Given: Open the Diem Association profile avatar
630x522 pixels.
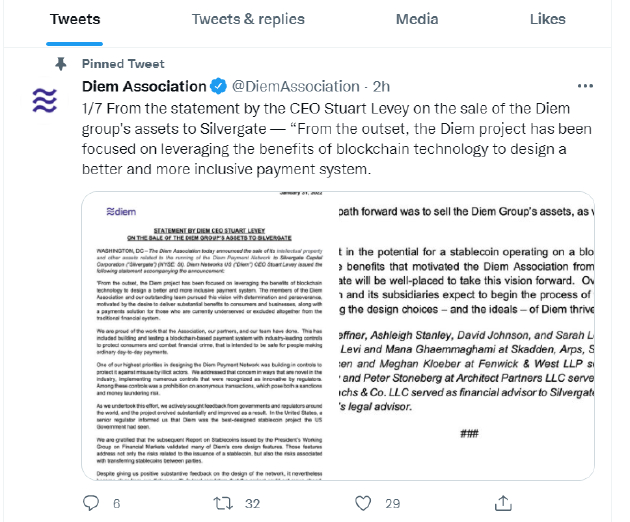Looking at the screenshot, I should (45, 101).
